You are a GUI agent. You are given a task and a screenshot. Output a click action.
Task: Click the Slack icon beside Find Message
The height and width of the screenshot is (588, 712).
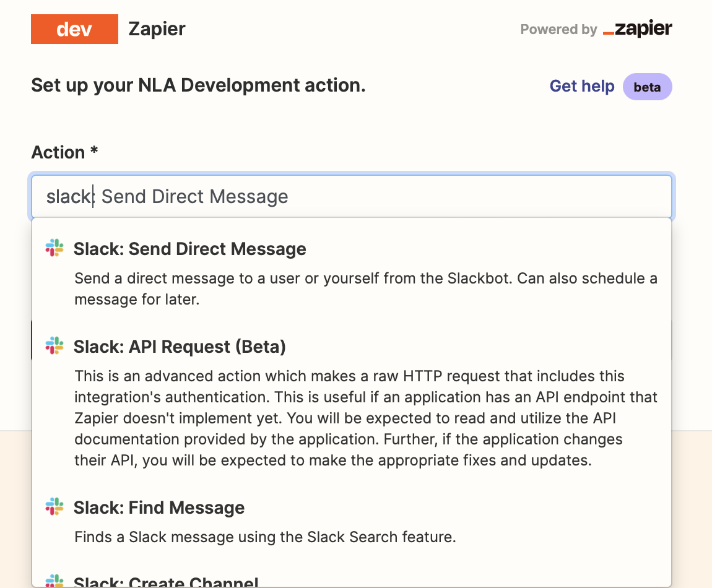pos(54,506)
